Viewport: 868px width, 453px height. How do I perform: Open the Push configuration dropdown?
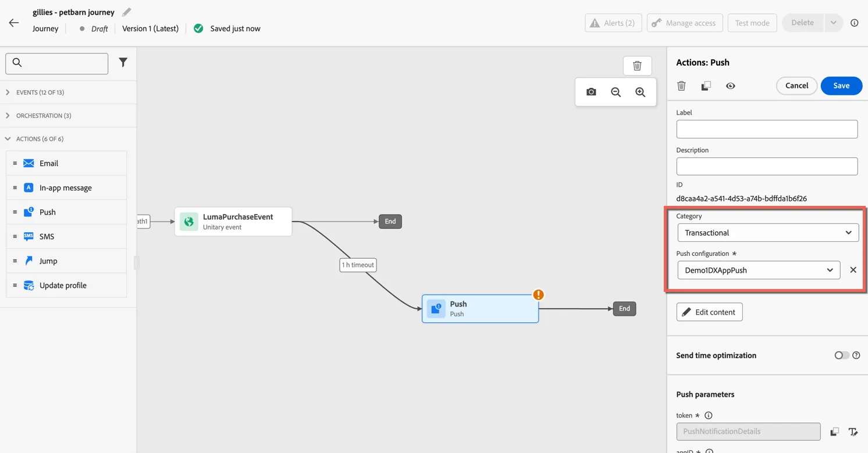(759, 270)
